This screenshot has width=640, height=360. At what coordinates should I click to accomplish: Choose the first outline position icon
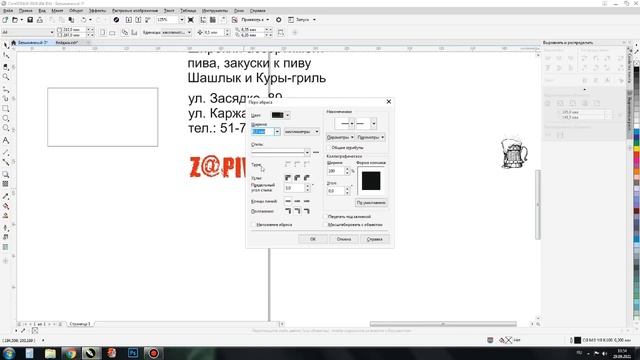coord(288,211)
